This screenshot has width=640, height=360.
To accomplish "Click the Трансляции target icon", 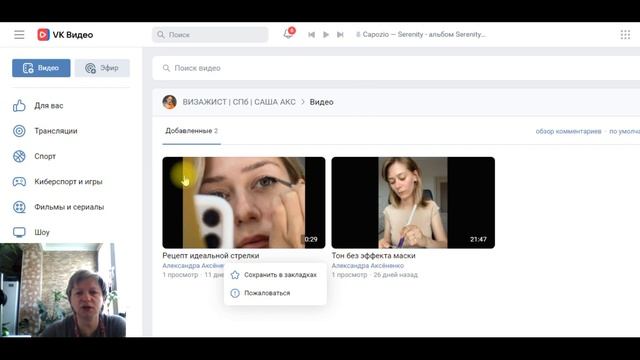I will (19, 131).
